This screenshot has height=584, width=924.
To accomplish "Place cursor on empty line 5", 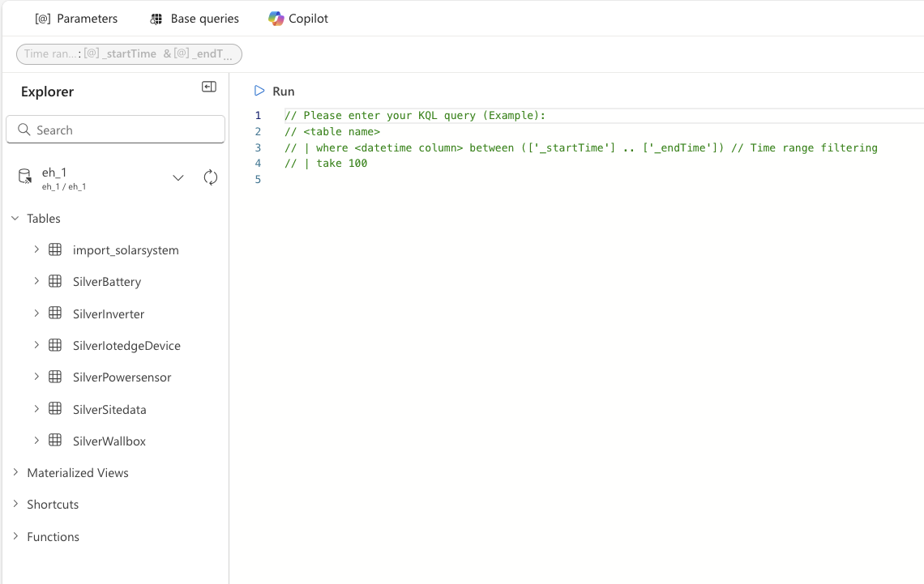I will [x=486, y=179].
